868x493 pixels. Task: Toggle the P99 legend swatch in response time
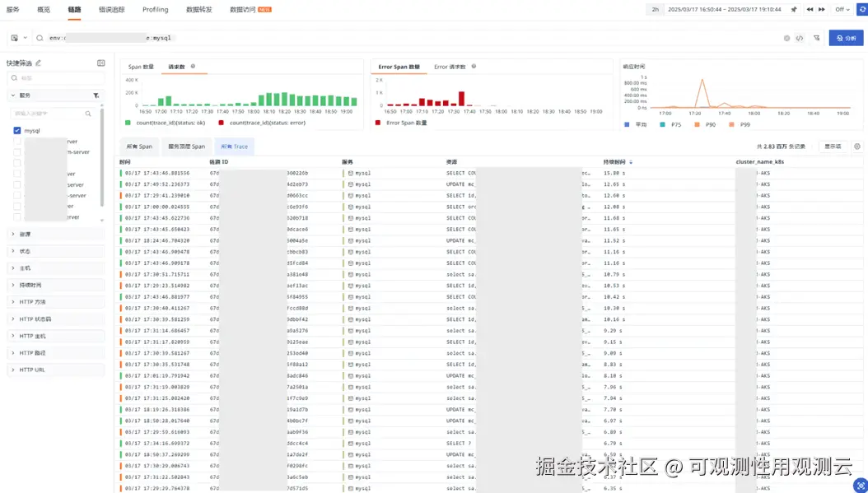[731, 125]
